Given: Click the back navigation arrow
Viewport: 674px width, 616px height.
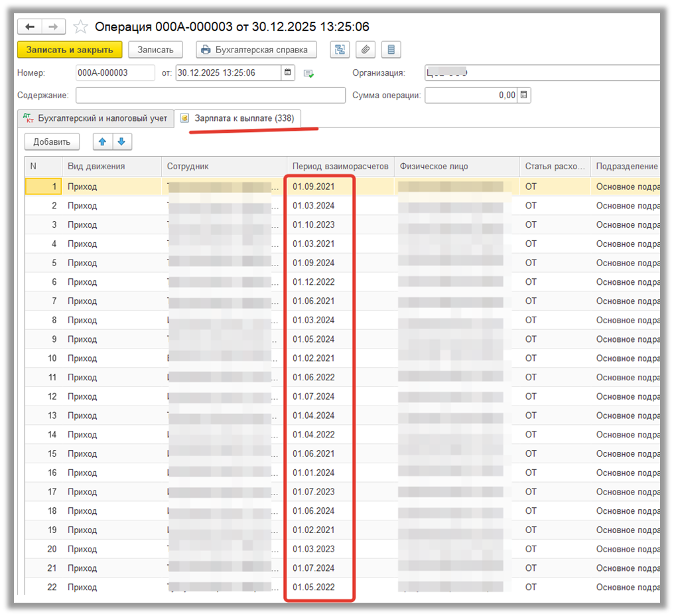Looking at the screenshot, I should 30,27.
